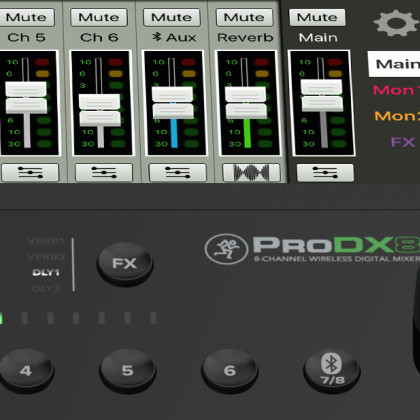The width and height of the screenshot is (420, 420).
Task: Mute the Bluetooth Aux channel
Action: tap(172, 17)
